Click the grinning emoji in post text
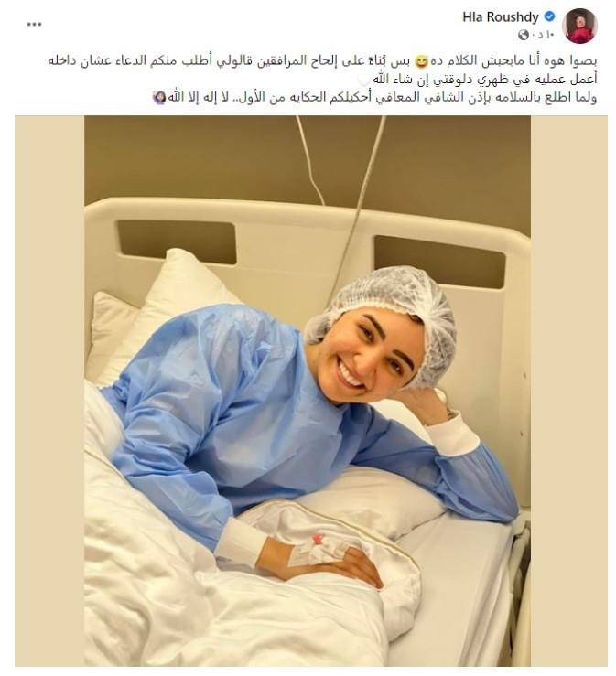Viewport: 616px width, 676px height. (x=421, y=62)
